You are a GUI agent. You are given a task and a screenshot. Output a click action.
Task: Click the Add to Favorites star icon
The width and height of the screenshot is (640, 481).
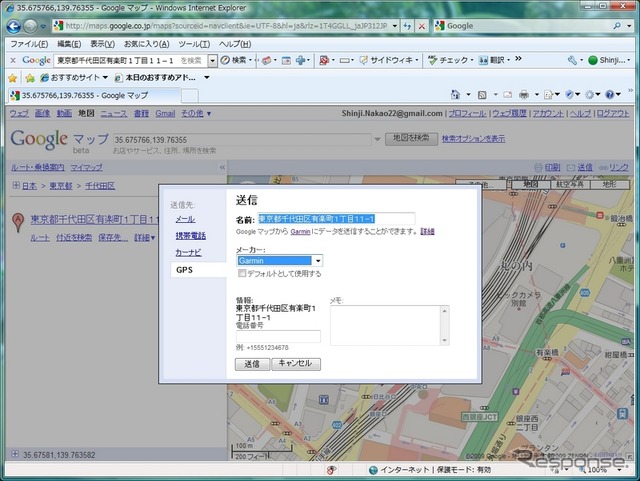tap(30, 78)
